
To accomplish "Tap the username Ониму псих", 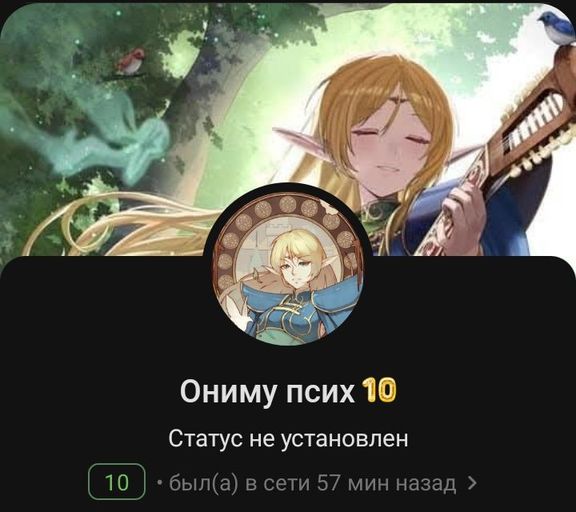I will pyautogui.click(x=267, y=392).
